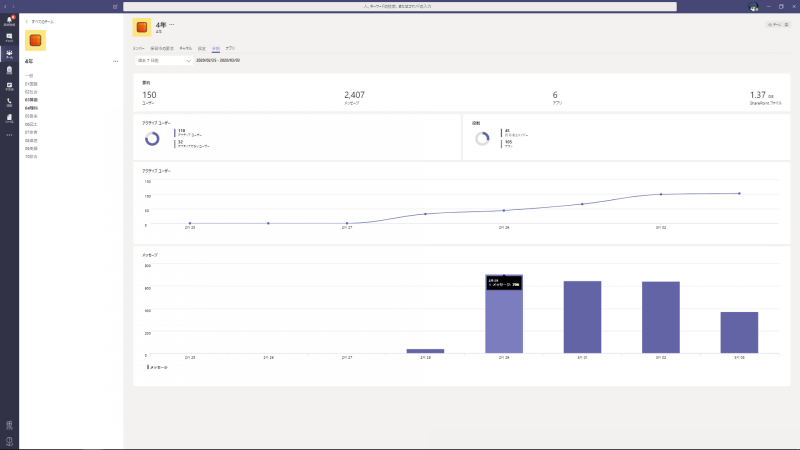Switch to the メンバー tab
Screen dimensions: 800x450
(139, 48)
